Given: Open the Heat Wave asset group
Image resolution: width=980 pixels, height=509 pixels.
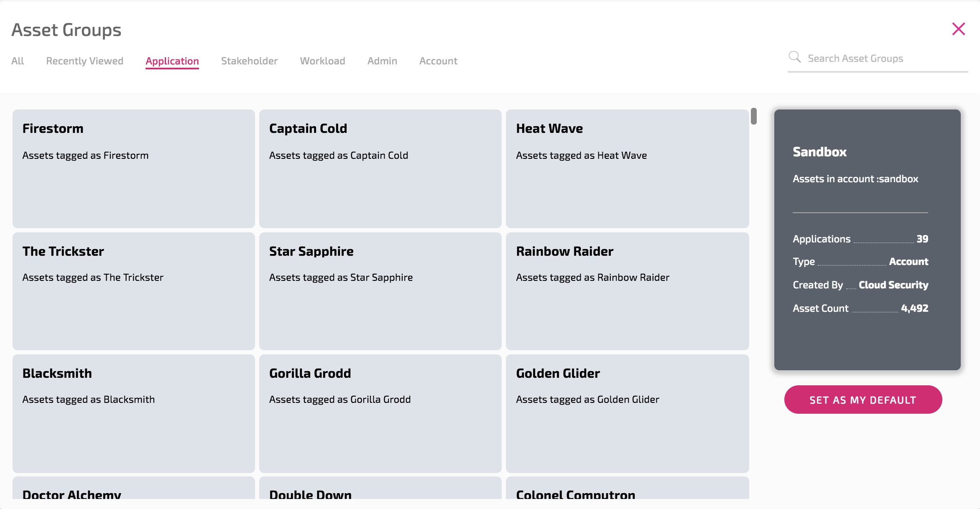Looking at the screenshot, I should (x=627, y=168).
